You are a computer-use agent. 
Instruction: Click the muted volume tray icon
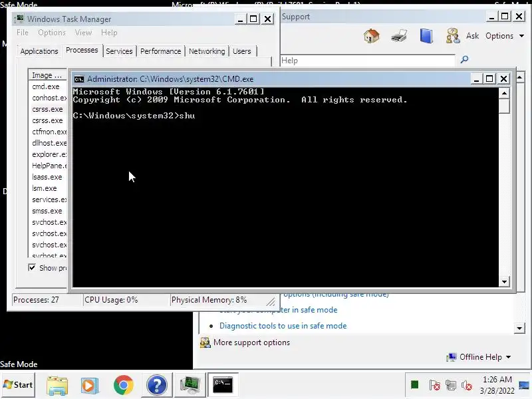(467, 385)
